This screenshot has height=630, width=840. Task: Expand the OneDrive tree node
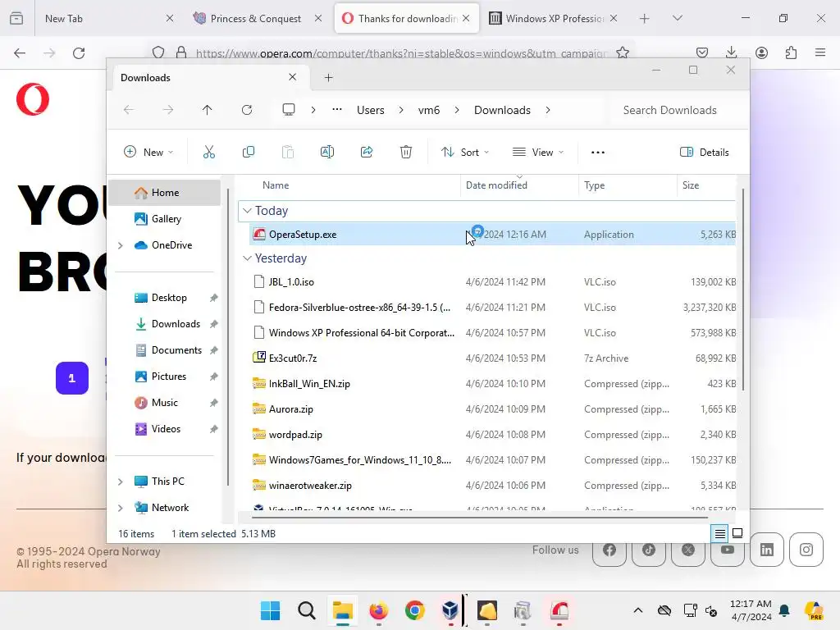pyautogui.click(x=121, y=245)
